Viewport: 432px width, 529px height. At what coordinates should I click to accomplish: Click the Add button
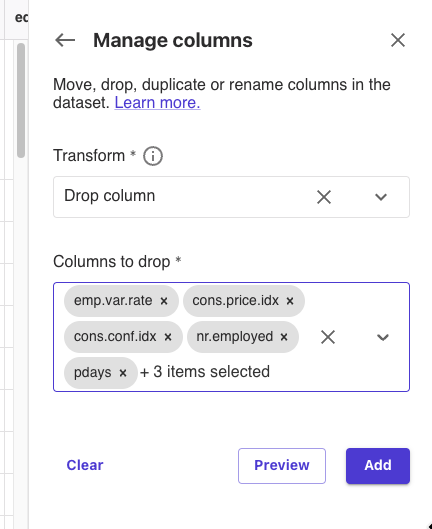click(378, 466)
